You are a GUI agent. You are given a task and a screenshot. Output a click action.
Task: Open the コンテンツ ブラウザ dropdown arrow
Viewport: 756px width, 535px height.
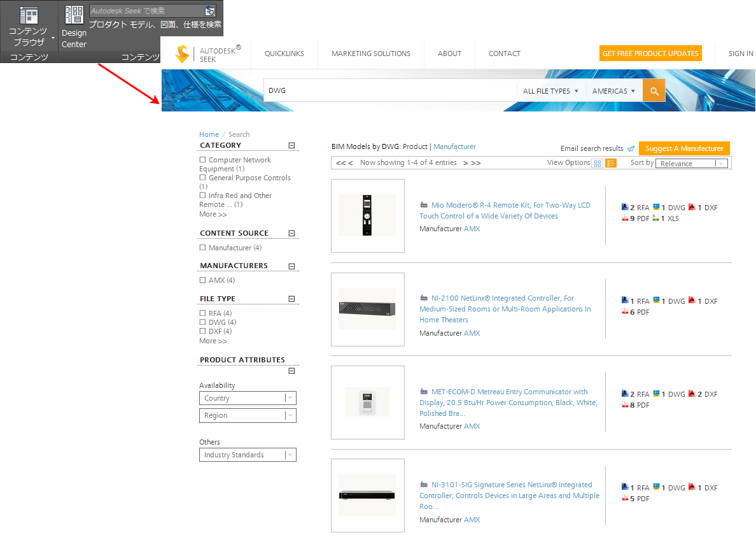(53, 38)
